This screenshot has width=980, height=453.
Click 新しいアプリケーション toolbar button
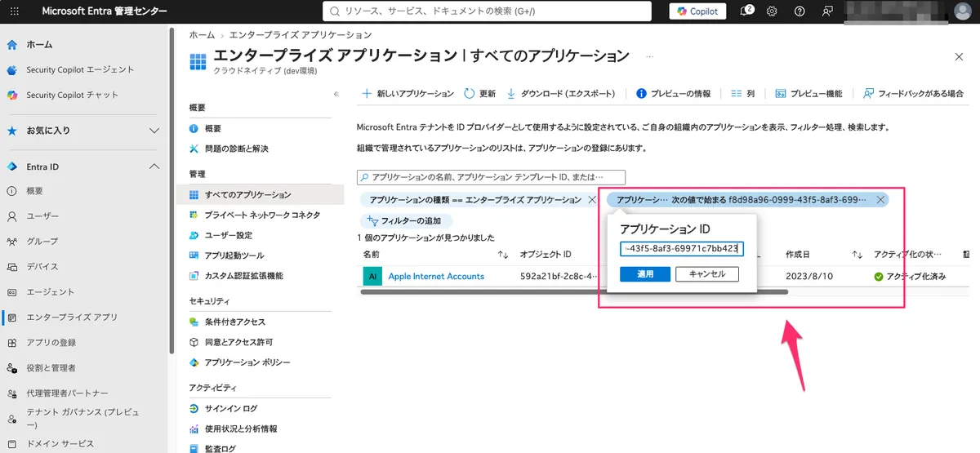(408, 94)
